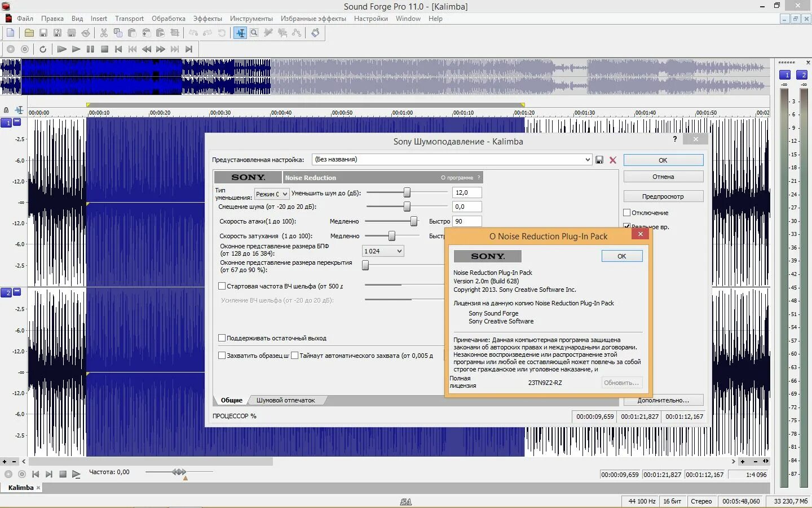Click zoom in plus at bottom left
Viewport: 812px width, 508px height.
[5, 461]
